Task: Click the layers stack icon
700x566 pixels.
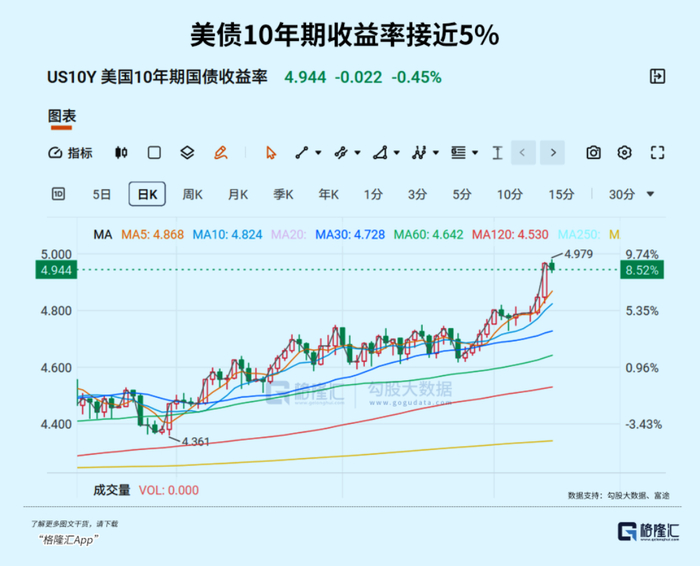Action: click(x=187, y=153)
